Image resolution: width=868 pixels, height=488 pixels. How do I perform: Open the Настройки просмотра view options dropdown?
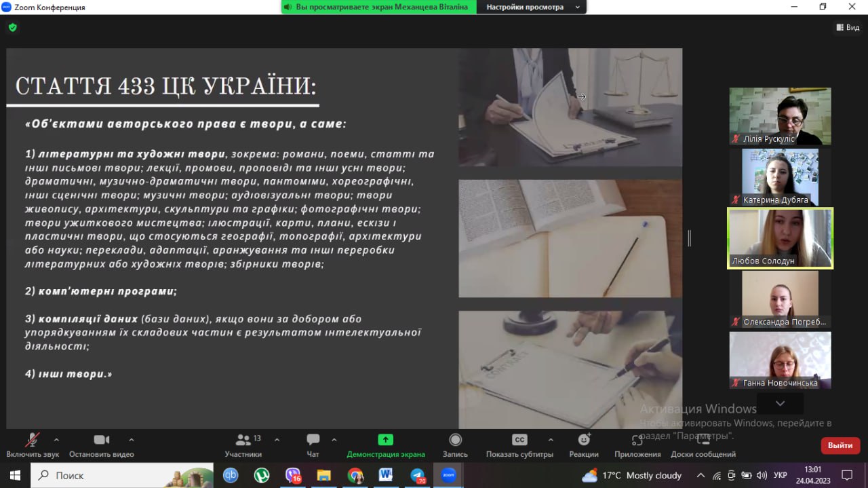[531, 7]
